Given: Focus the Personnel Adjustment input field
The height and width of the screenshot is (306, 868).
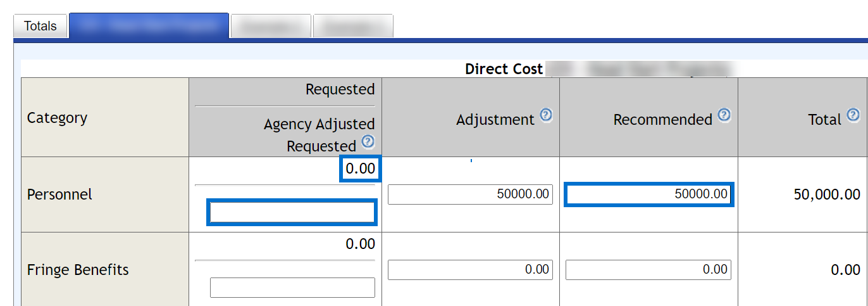Looking at the screenshot, I should click(470, 194).
